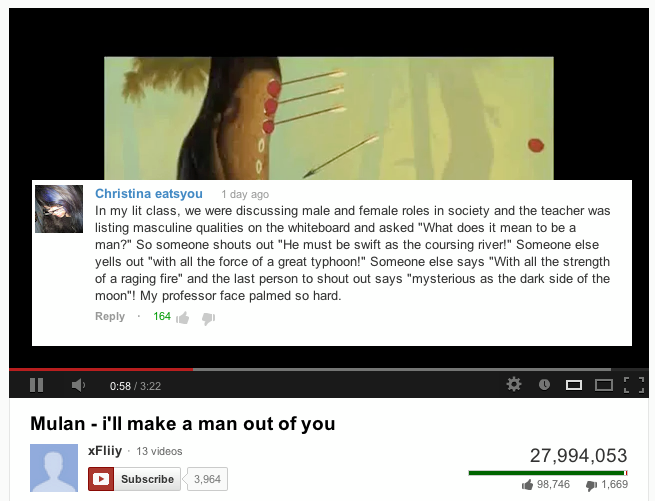Click the Watch Later clock icon
Viewport: 655px width, 501px height.
coord(544,384)
